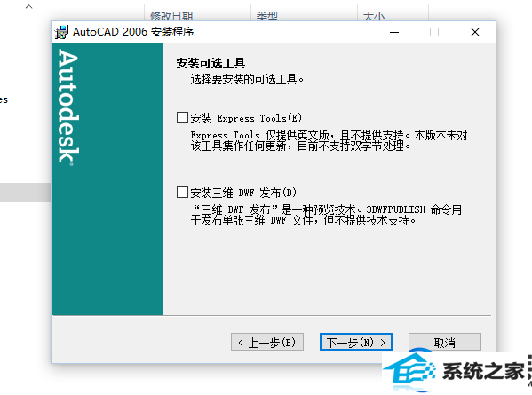Click the 选择要安装的可选工具 description text

coord(247,79)
